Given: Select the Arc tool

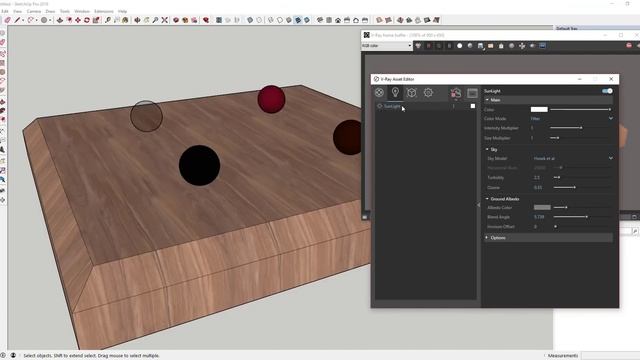Looking at the screenshot, I should pos(30,20).
